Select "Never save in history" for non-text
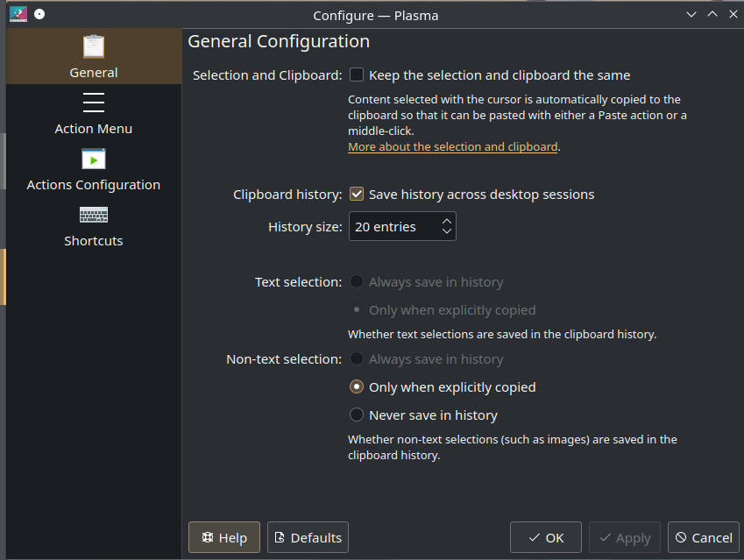The height and width of the screenshot is (560, 744). 358,415
